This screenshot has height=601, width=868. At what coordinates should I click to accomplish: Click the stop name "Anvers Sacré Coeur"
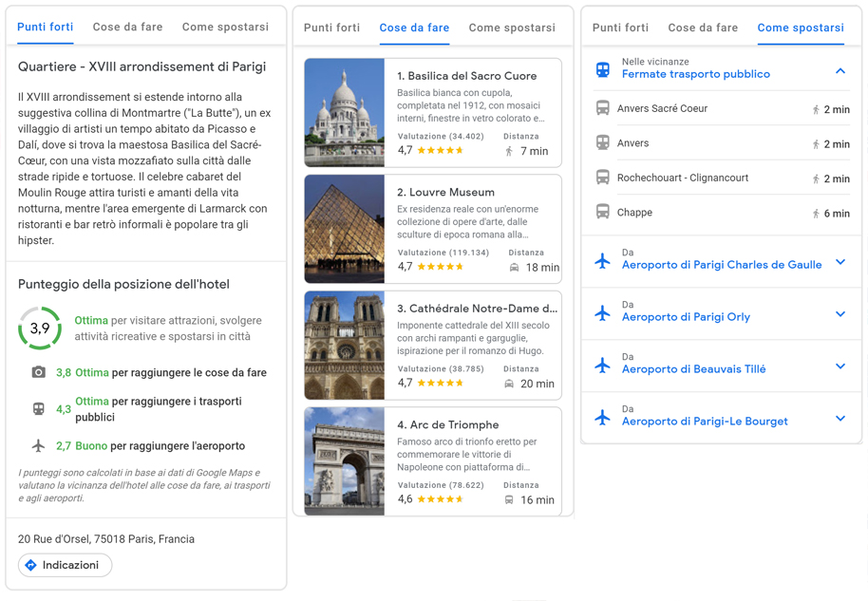click(x=662, y=108)
